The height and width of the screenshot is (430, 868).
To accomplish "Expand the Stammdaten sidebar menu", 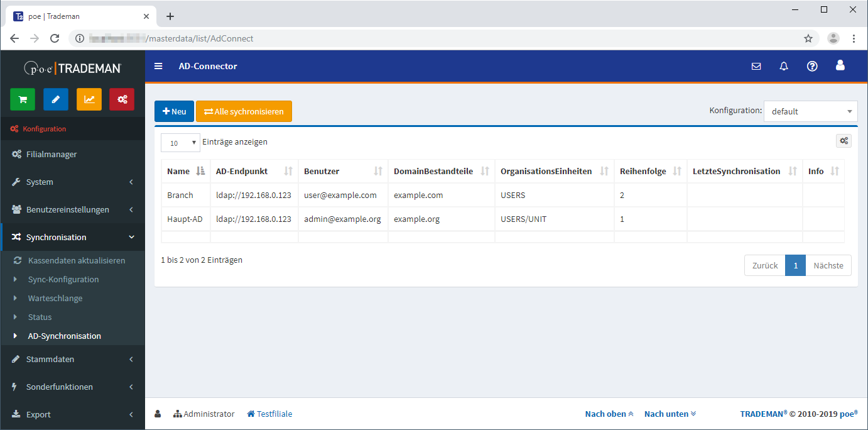I will 72,360.
